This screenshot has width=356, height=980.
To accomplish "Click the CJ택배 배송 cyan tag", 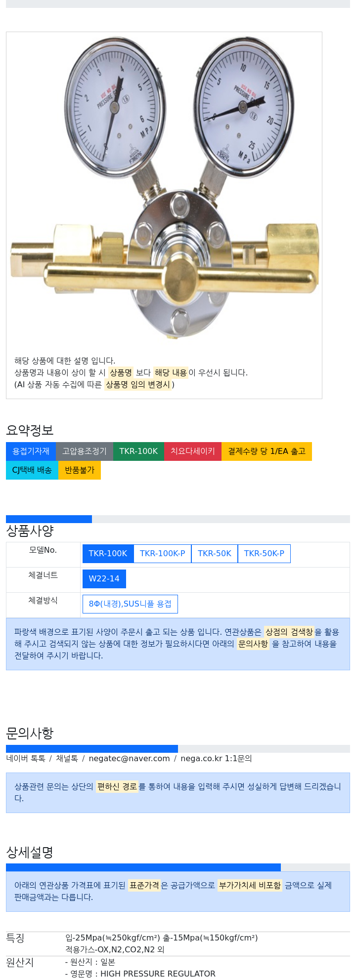I will [x=32, y=470].
